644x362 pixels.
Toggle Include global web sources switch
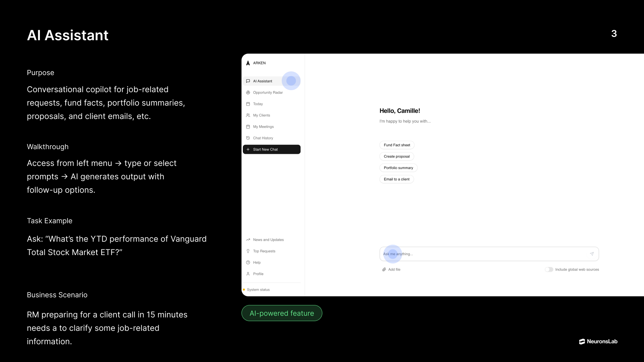(x=549, y=269)
